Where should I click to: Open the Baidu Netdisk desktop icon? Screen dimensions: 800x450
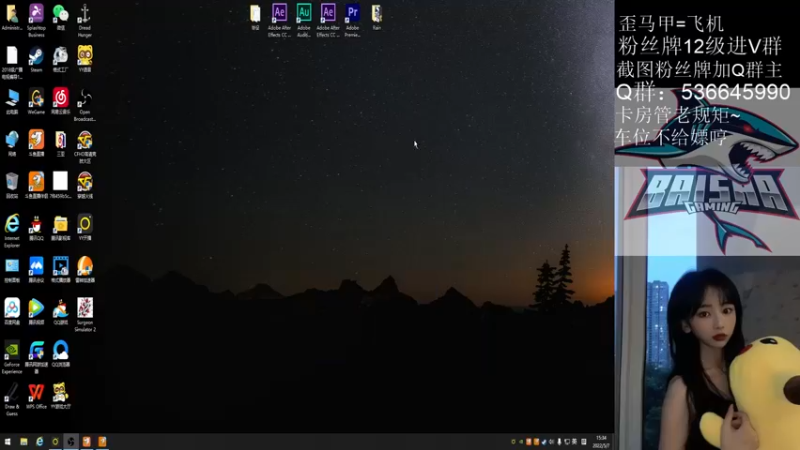pos(12,312)
